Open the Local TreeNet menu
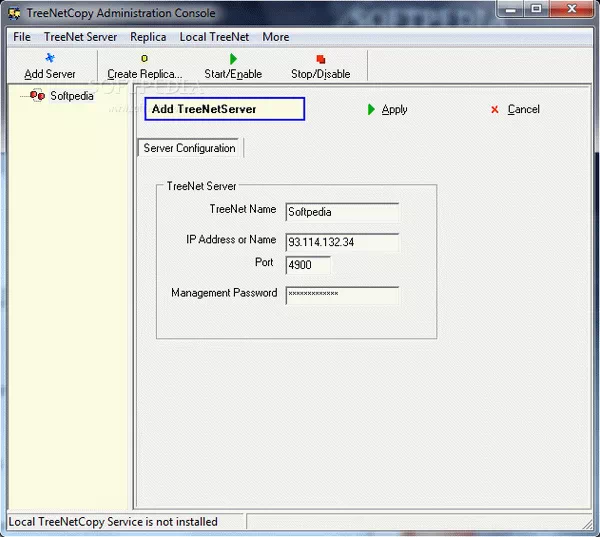The image size is (600, 537). 214,37
